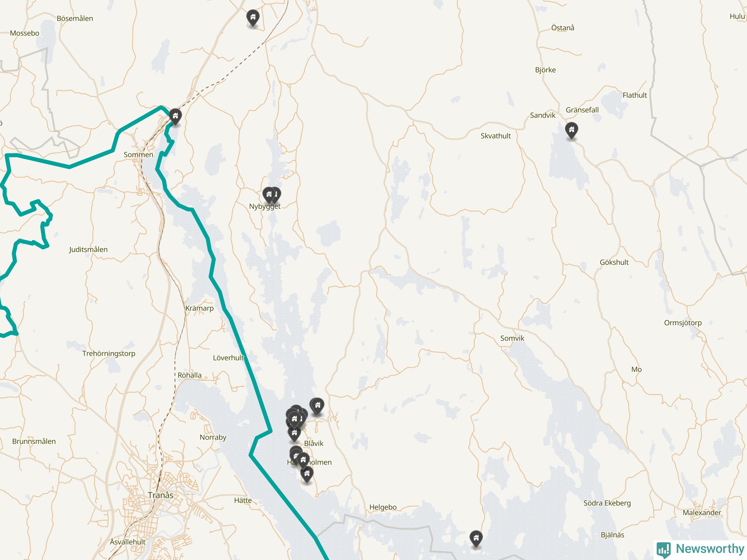Select the Juditsmålen place label

click(88, 249)
